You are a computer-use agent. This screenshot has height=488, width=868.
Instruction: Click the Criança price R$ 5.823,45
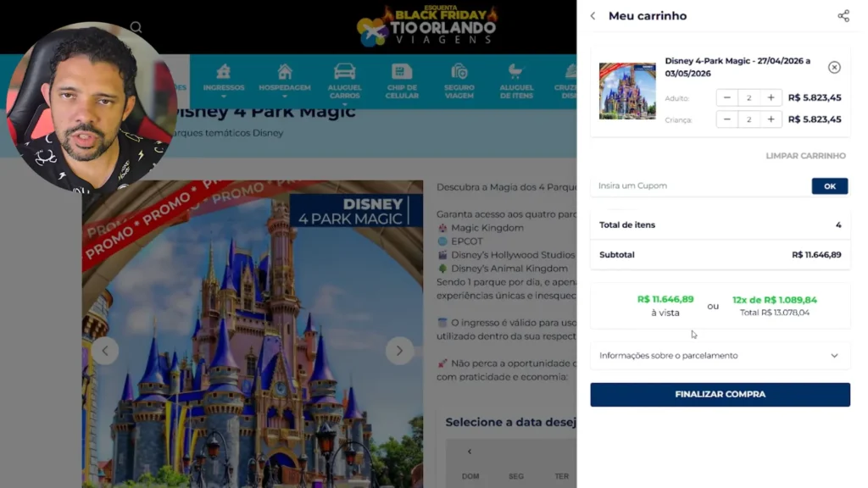coord(815,119)
